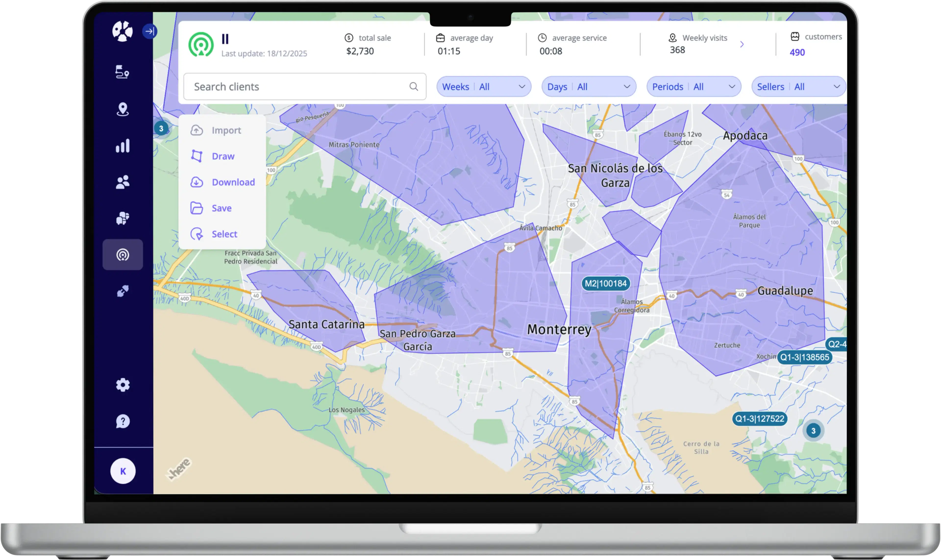This screenshot has width=941, height=560.
Task: Open user profile avatar K
Action: point(123,471)
